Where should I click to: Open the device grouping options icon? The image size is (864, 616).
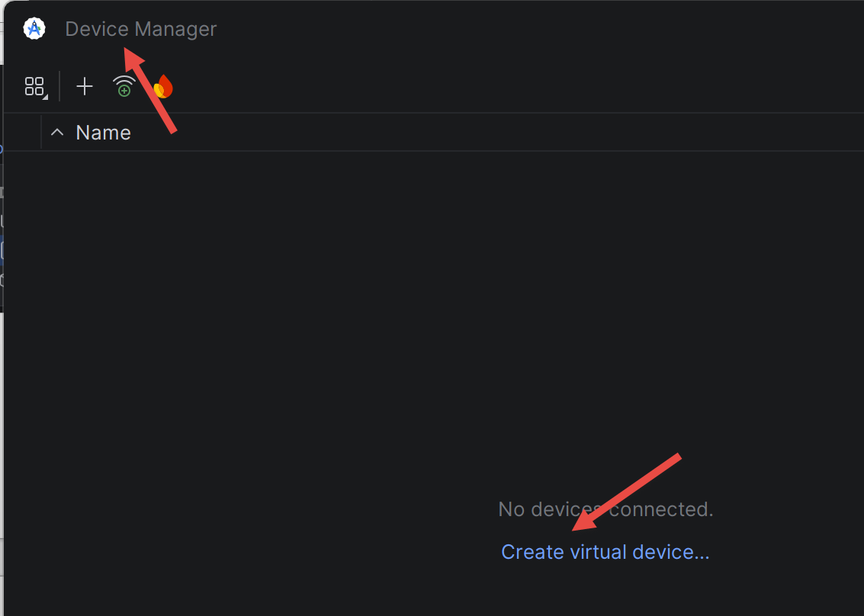(x=36, y=87)
